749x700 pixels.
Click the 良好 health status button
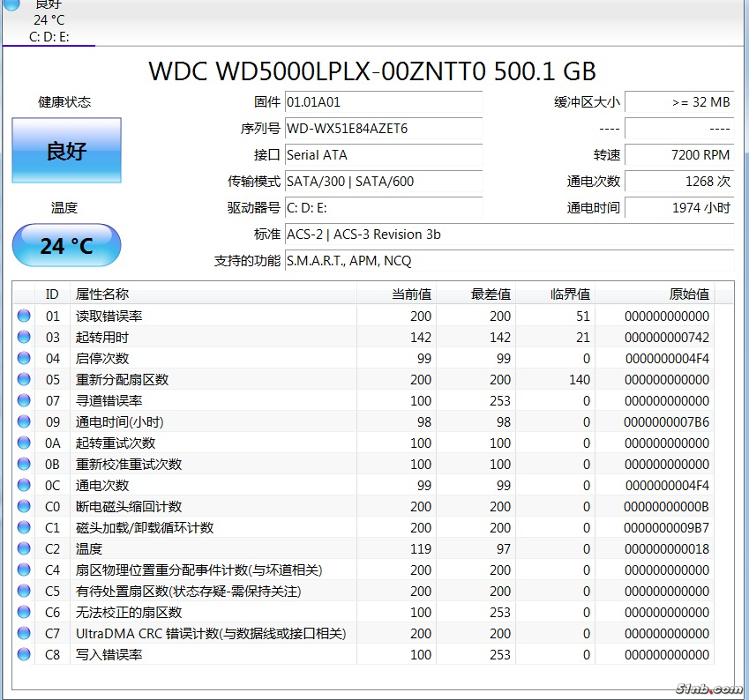66,151
